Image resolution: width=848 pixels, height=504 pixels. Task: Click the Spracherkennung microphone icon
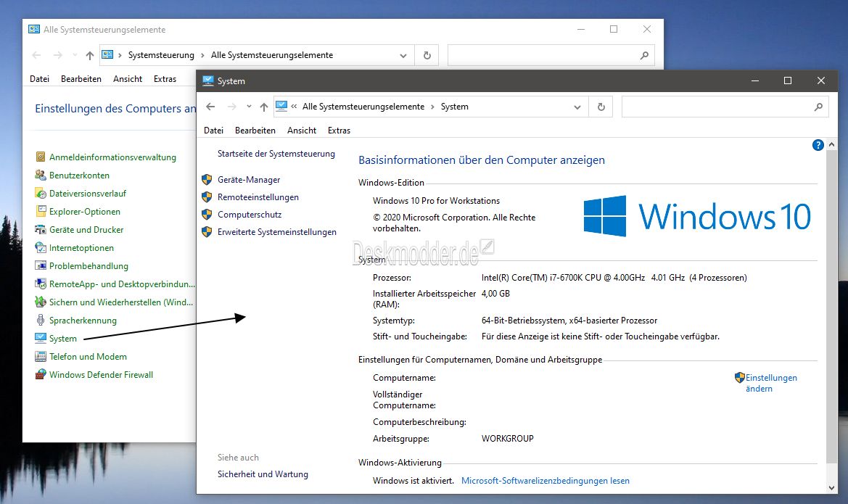click(41, 320)
